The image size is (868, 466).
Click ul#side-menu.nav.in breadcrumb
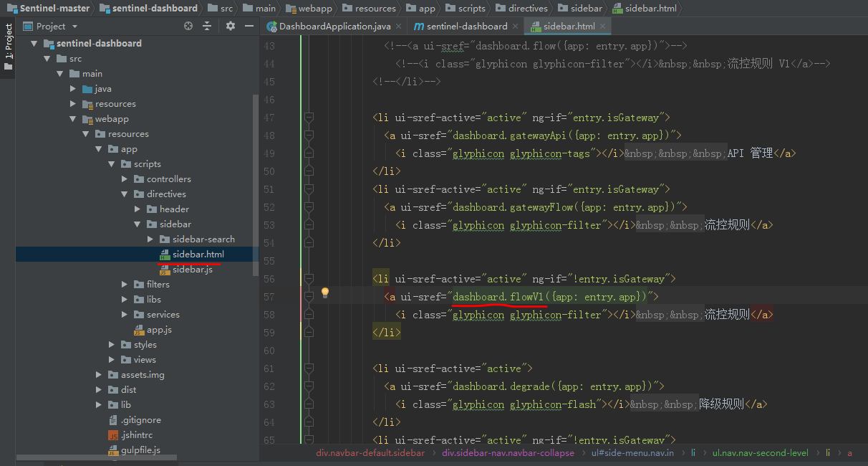point(632,453)
